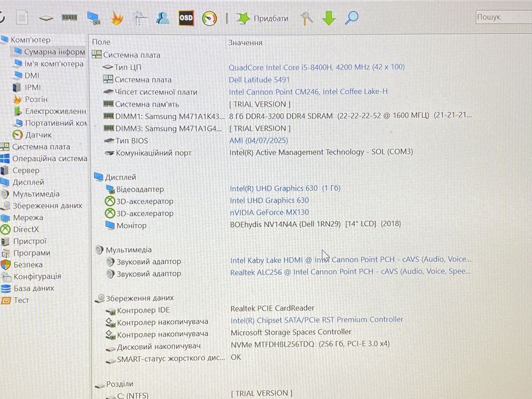
Task: Select DirectX in sidebar tree
Action: [x=20, y=229]
